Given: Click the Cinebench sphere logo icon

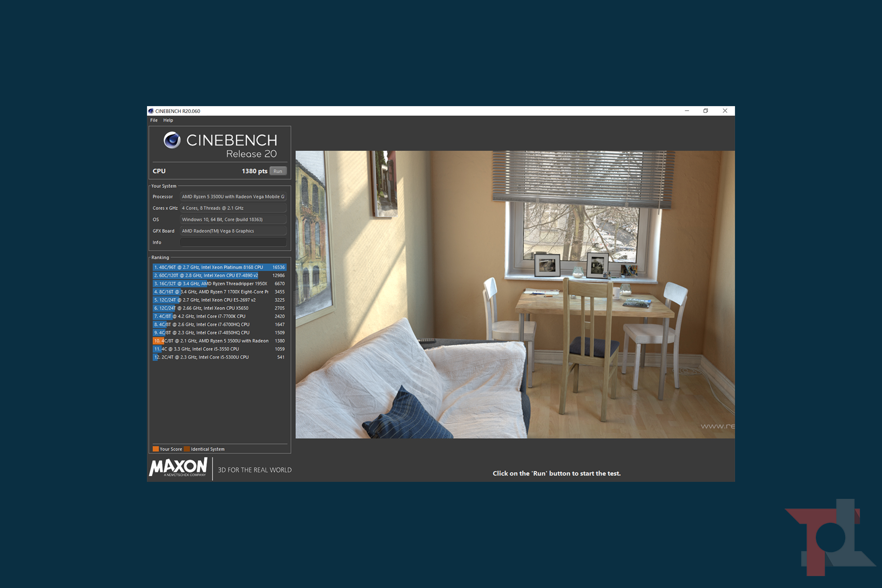Looking at the screenshot, I should point(172,140).
